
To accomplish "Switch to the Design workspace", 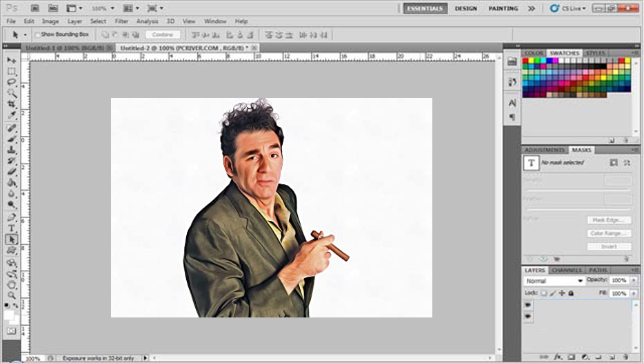I will 465,8.
